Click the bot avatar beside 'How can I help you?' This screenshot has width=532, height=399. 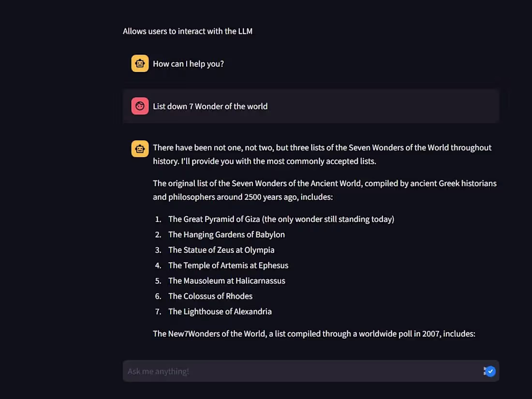pyautogui.click(x=140, y=63)
